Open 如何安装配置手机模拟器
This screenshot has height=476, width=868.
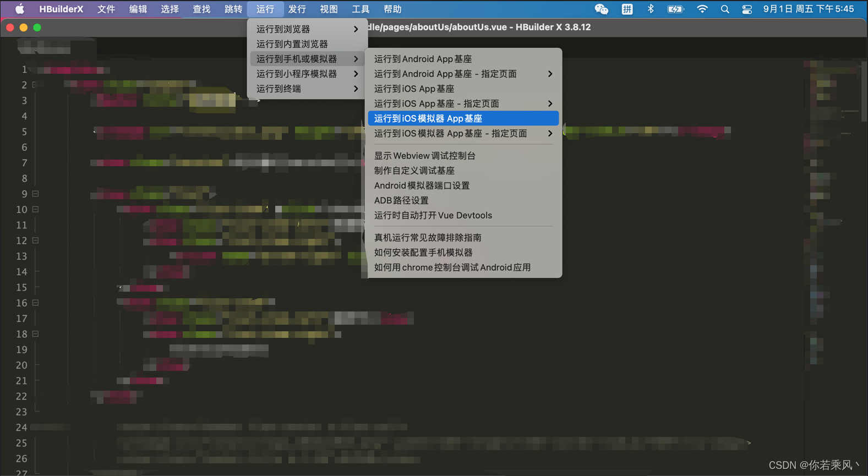point(463,252)
